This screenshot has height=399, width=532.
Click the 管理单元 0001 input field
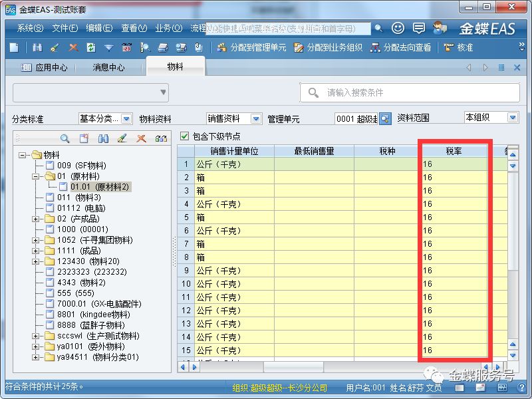[356, 119]
